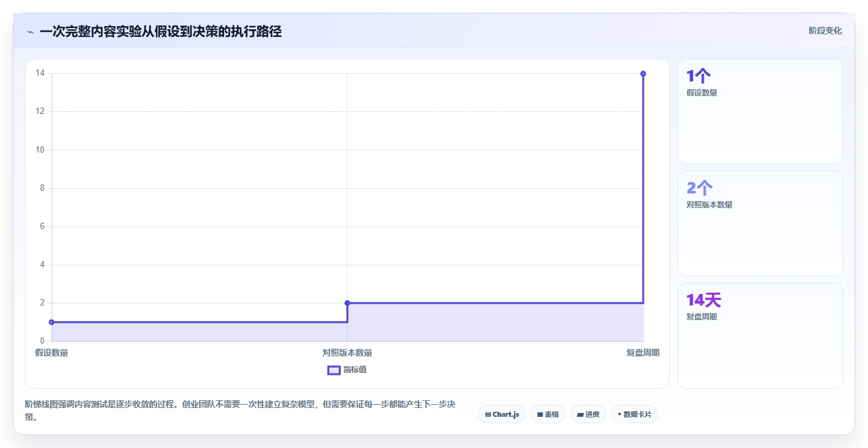
Task: Click the x-axis label 复盘周期
Action: (x=643, y=353)
